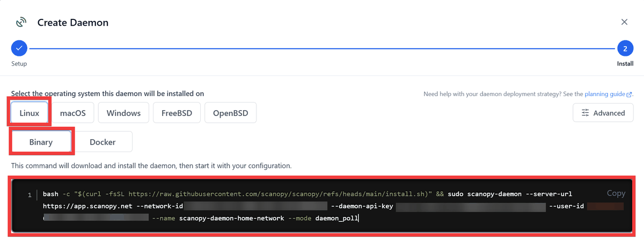The width and height of the screenshot is (644, 246).
Task: Go back to completed Setup step checkmark
Action: (x=19, y=48)
